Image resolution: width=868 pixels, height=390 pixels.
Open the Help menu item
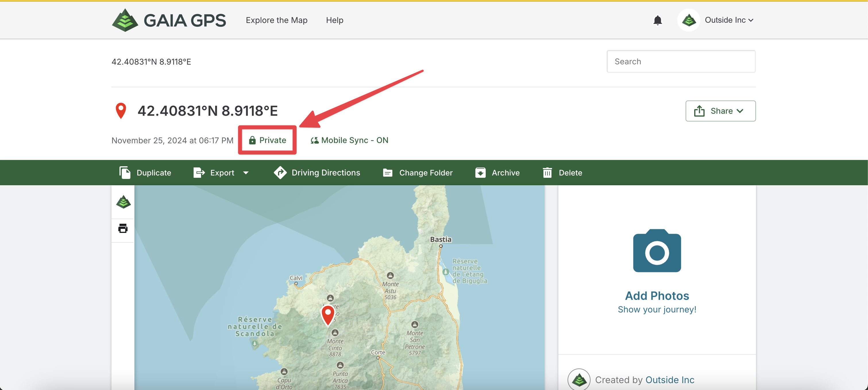click(x=334, y=20)
